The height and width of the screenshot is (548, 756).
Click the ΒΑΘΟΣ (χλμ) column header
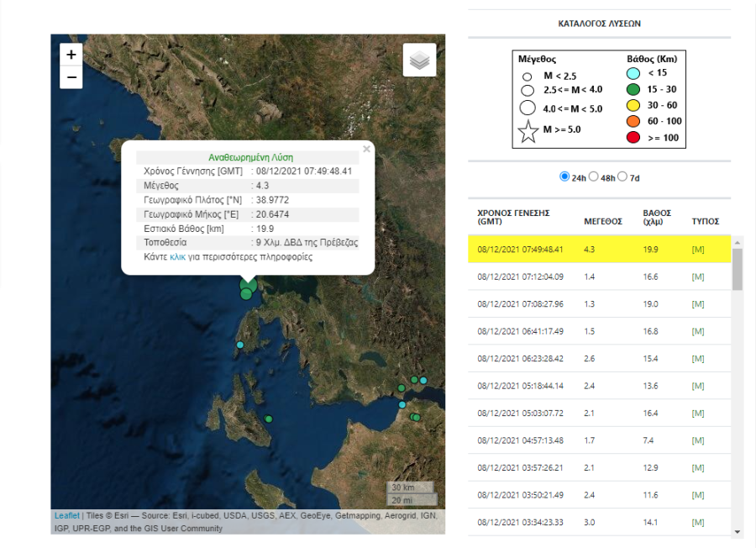pyautogui.click(x=657, y=217)
